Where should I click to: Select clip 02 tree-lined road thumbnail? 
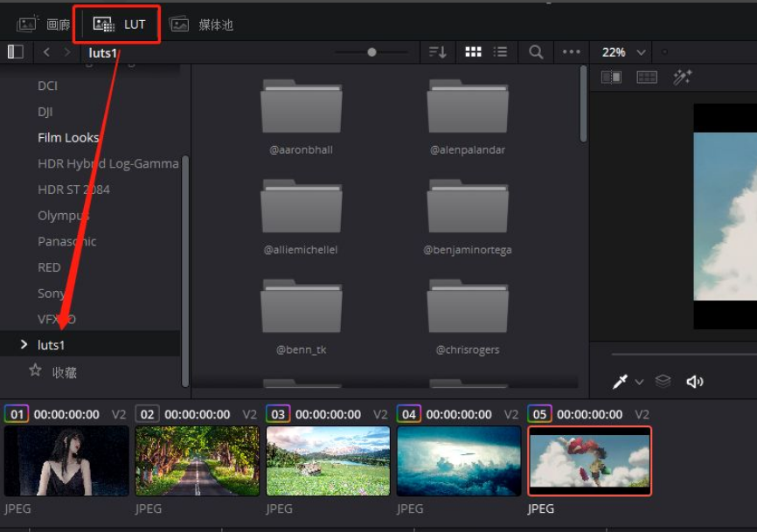(198, 461)
